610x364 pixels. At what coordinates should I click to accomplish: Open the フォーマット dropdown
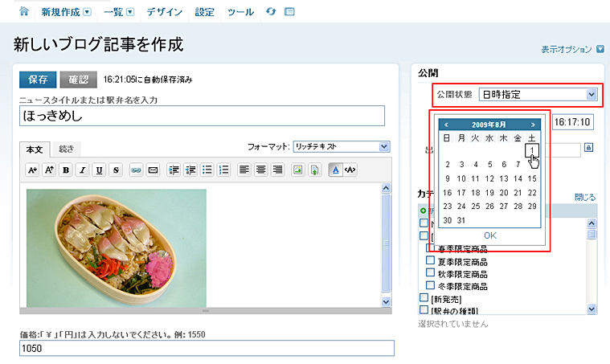click(341, 147)
